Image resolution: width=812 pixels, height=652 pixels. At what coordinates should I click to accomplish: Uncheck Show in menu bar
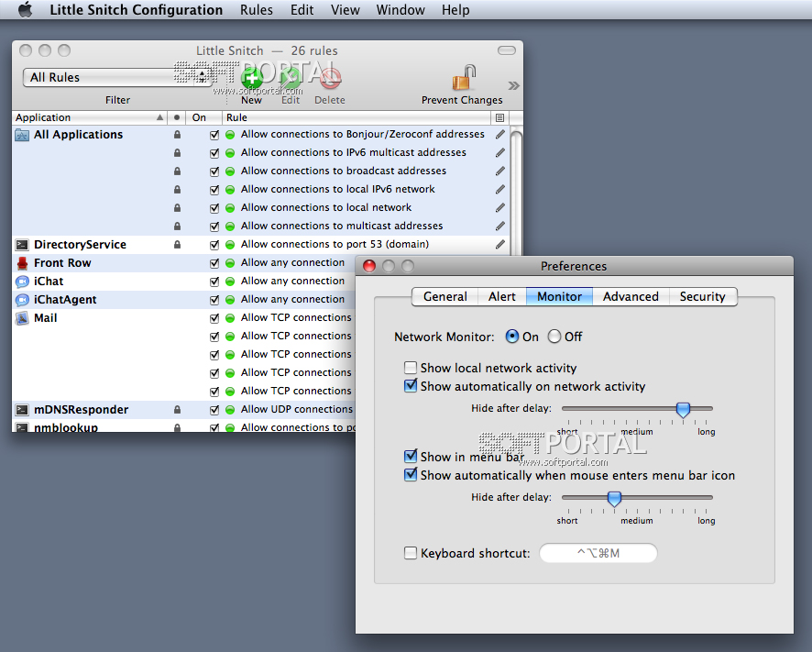411,457
